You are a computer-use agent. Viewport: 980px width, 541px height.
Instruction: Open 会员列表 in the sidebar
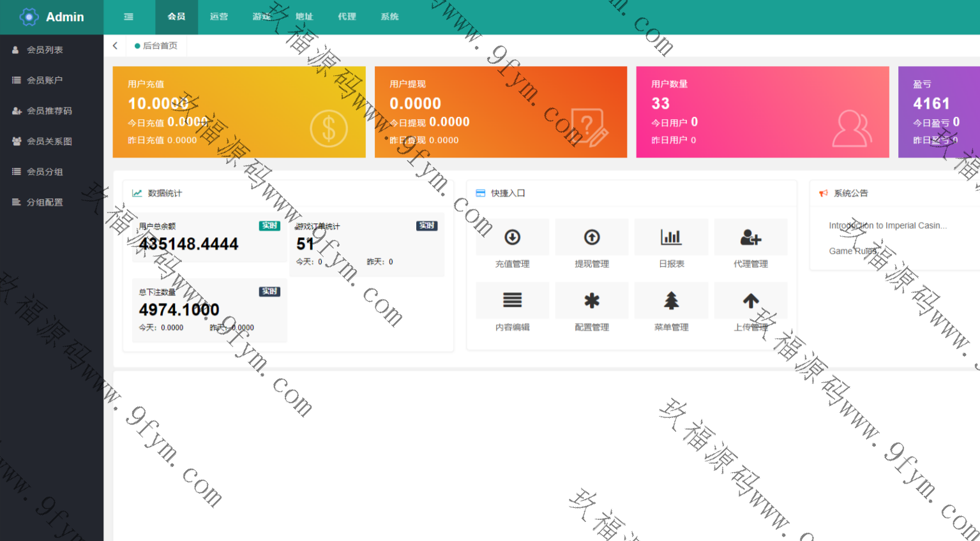[45, 50]
